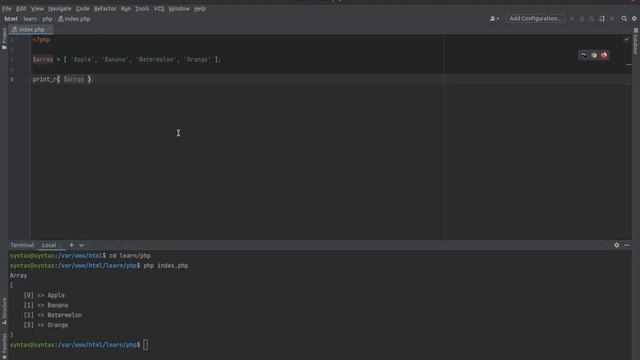Open terminal panel settings gear
The height and width of the screenshot is (360, 640).
[617, 245]
